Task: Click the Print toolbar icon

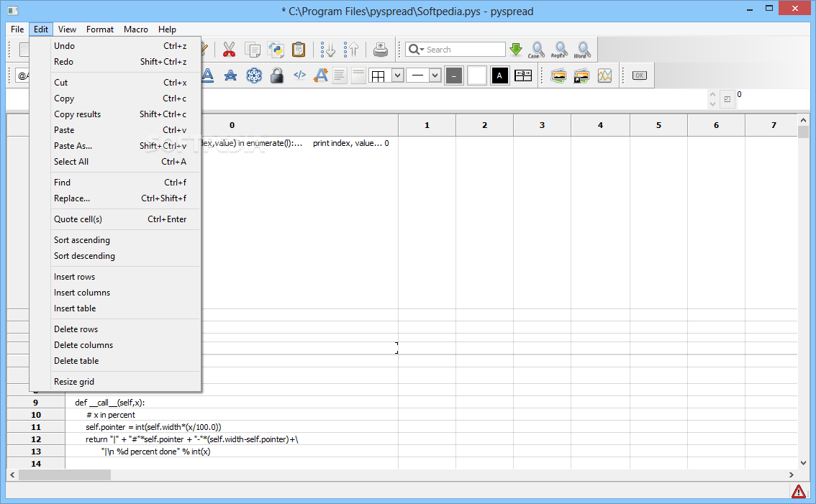Action: 381,50
